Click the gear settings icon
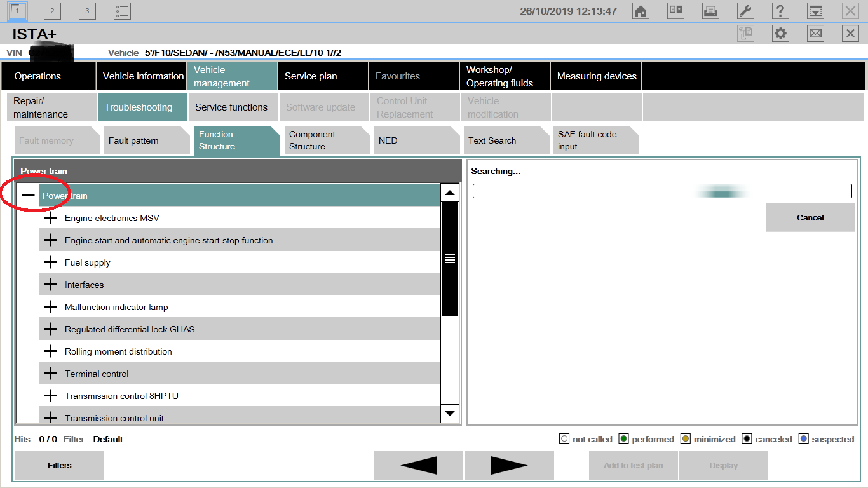The height and width of the screenshot is (488, 868). point(780,34)
